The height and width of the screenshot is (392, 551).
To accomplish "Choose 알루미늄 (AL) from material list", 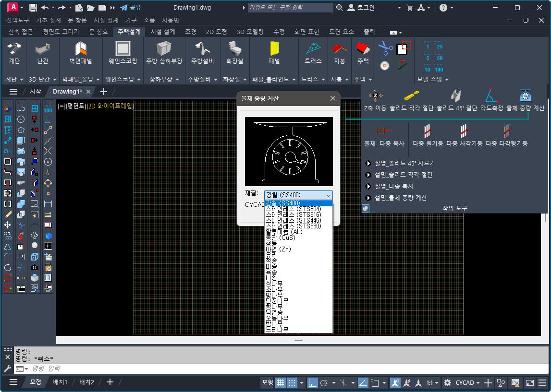I will click(x=284, y=232).
